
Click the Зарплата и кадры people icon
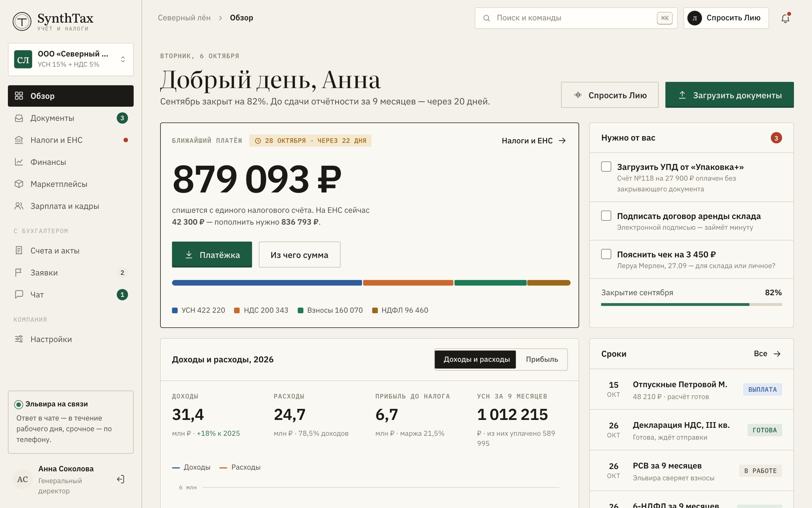tap(19, 206)
